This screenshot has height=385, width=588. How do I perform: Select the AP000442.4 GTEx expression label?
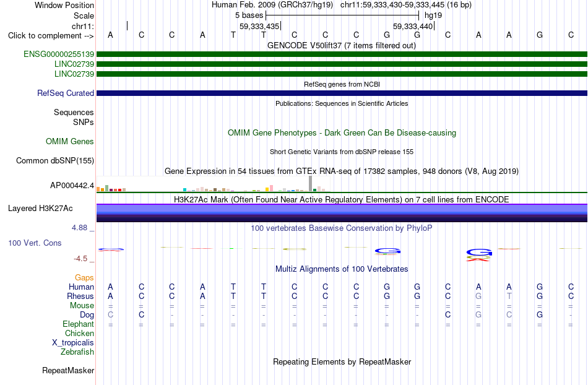pos(72,185)
